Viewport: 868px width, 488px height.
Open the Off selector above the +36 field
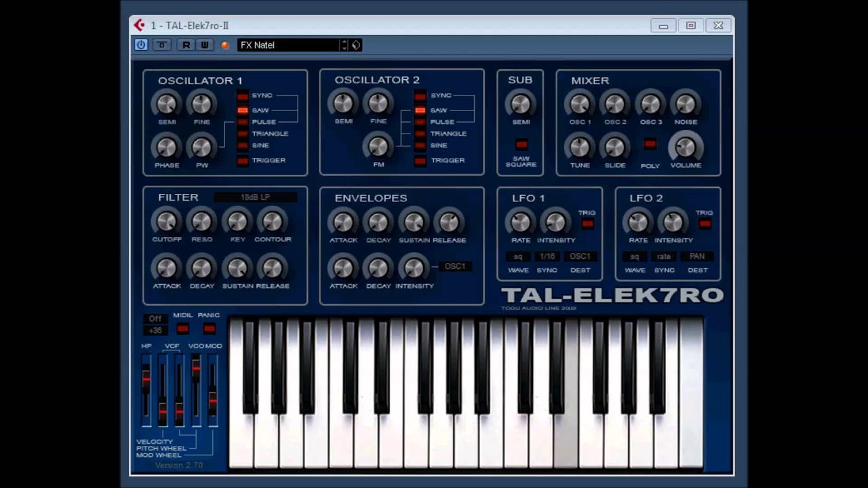point(155,319)
